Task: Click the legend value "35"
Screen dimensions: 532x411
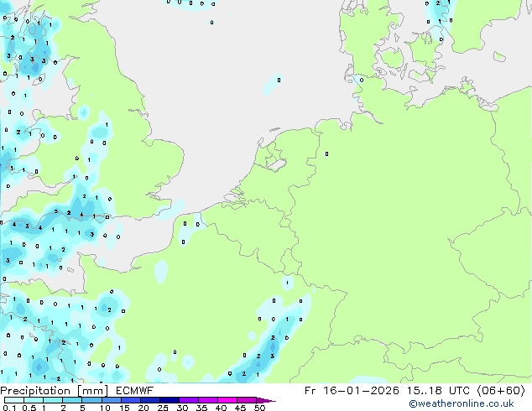Action: point(201,408)
